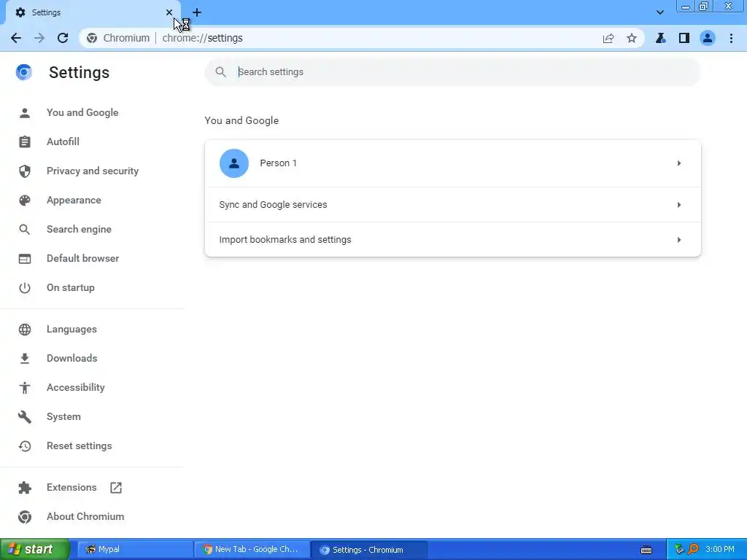Click the on-screen keyboard tray icon
The image size is (747, 560).
pyautogui.click(x=646, y=550)
